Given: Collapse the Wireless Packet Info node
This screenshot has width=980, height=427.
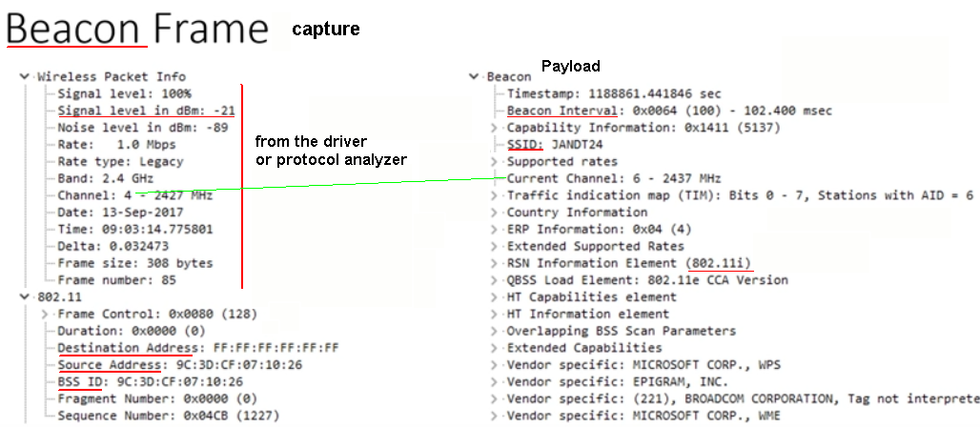Looking at the screenshot, I should pyautogui.click(x=23, y=76).
